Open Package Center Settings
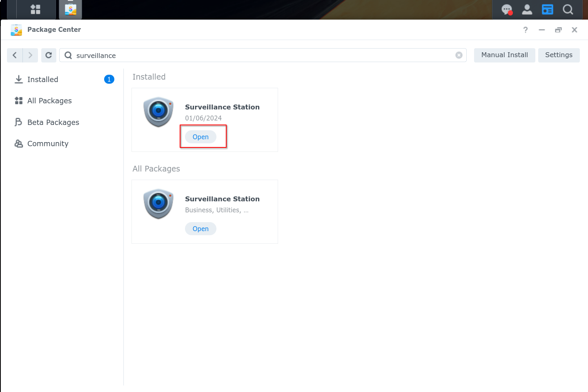 [x=559, y=55]
